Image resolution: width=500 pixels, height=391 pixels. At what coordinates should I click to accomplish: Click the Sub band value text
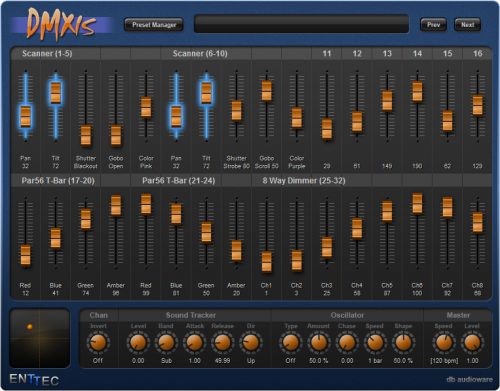(166, 361)
